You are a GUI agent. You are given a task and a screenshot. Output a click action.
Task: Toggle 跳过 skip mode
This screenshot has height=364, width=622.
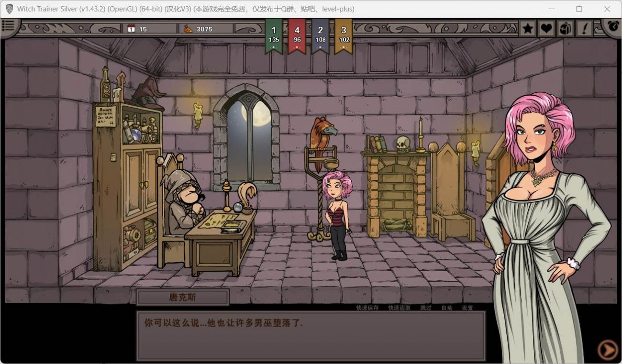coord(425,308)
